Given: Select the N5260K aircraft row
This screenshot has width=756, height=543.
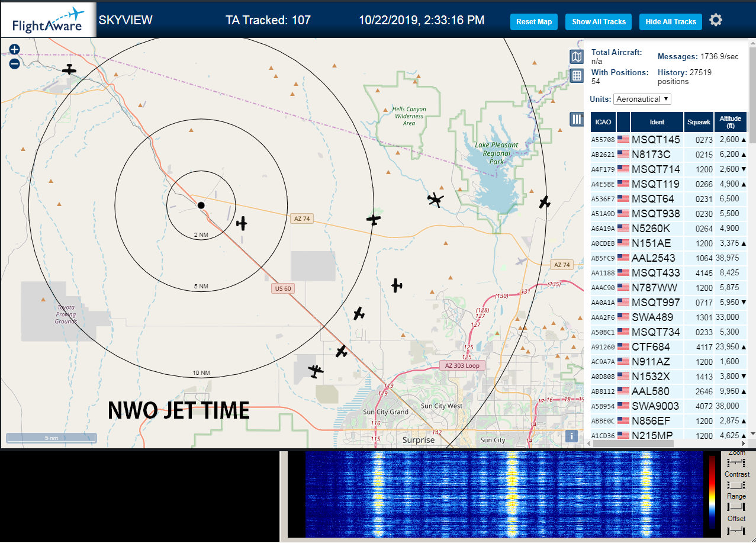Looking at the screenshot, I should [x=669, y=229].
